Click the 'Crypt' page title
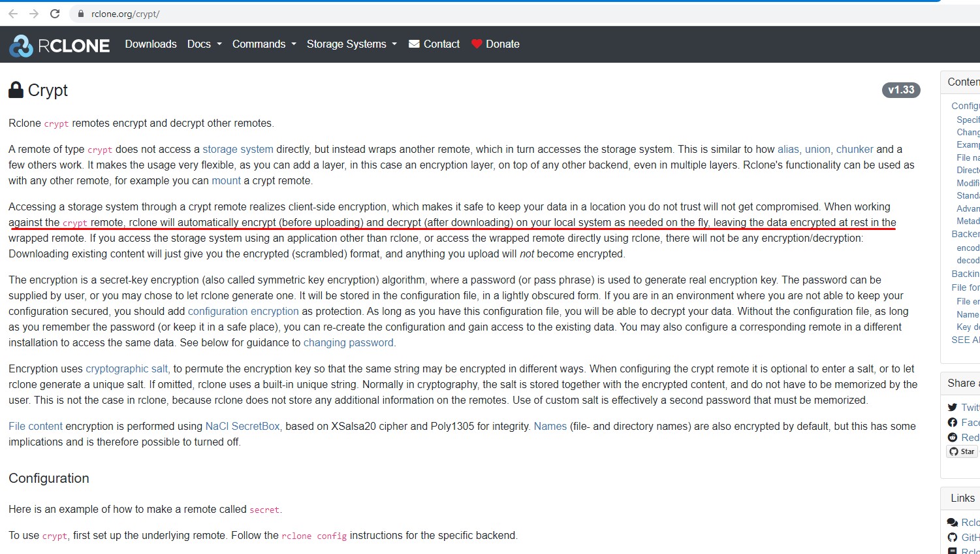This screenshot has width=980, height=554. point(48,90)
